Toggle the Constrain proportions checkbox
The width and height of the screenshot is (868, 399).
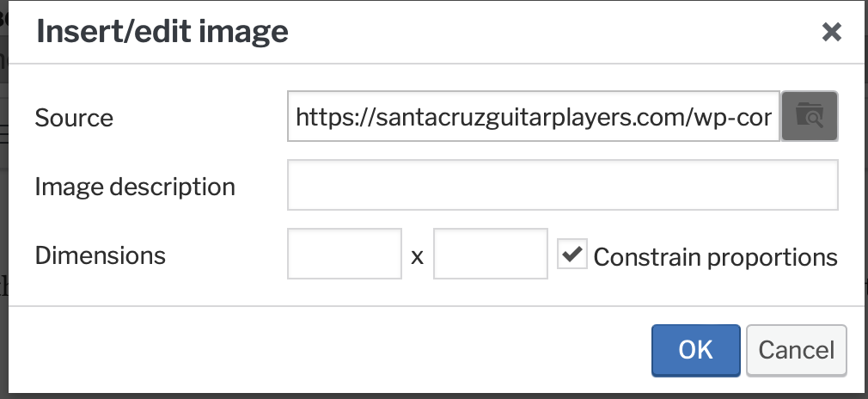(572, 255)
